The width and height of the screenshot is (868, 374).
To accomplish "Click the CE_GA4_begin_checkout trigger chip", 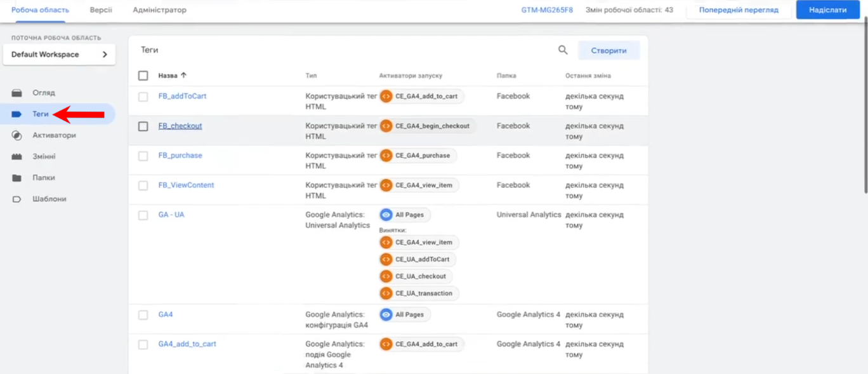I will (428, 126).
